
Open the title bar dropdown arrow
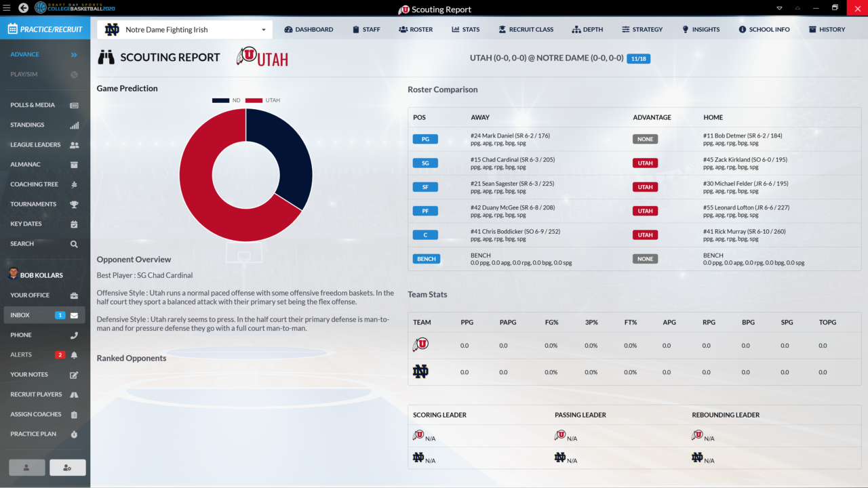[x=779, y=8]
